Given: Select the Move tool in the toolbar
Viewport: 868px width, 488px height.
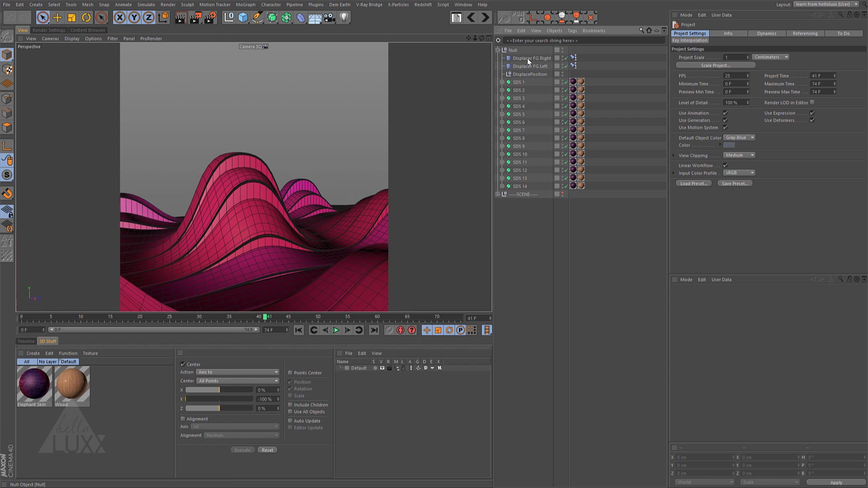Looking at the screenshot, I should [x=57, y=17].
